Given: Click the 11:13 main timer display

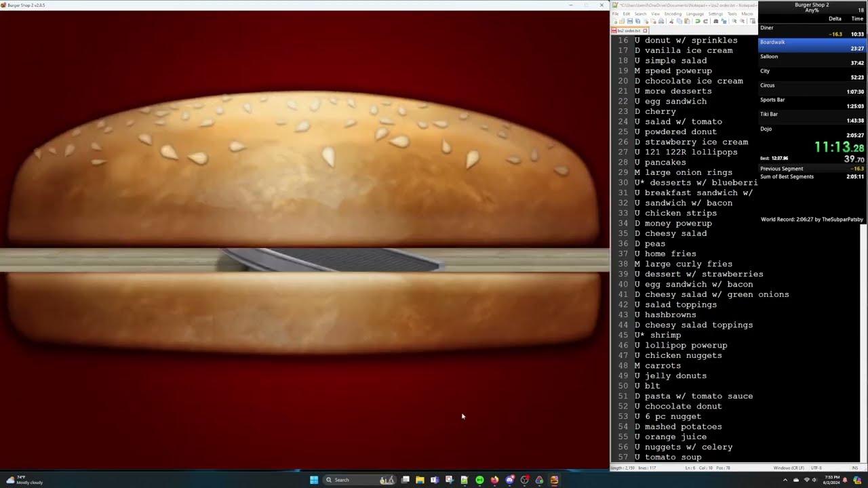Looking at the screenshot, I should tap(839, 147).
